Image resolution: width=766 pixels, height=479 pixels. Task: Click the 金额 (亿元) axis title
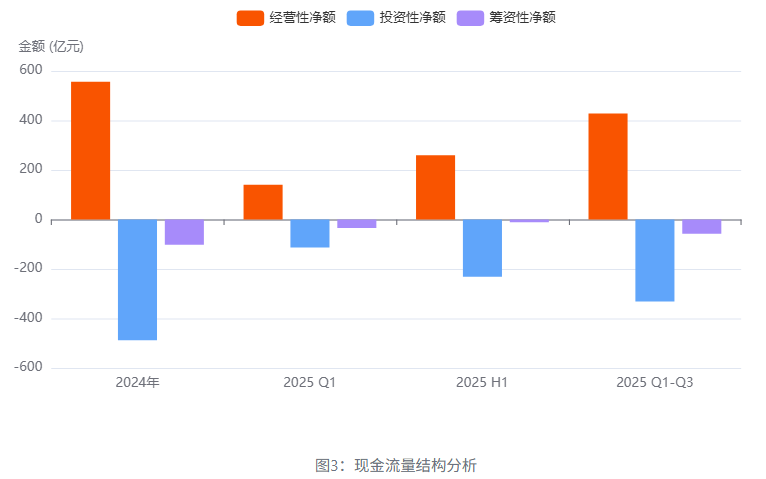point(51,46)
